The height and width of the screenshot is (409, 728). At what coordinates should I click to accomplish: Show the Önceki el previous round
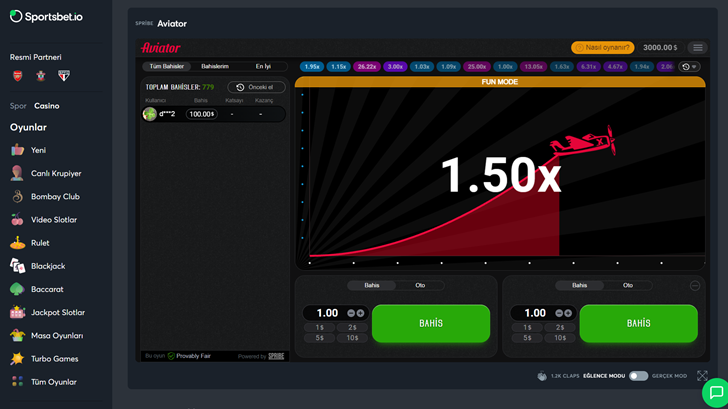click(256, 87)
